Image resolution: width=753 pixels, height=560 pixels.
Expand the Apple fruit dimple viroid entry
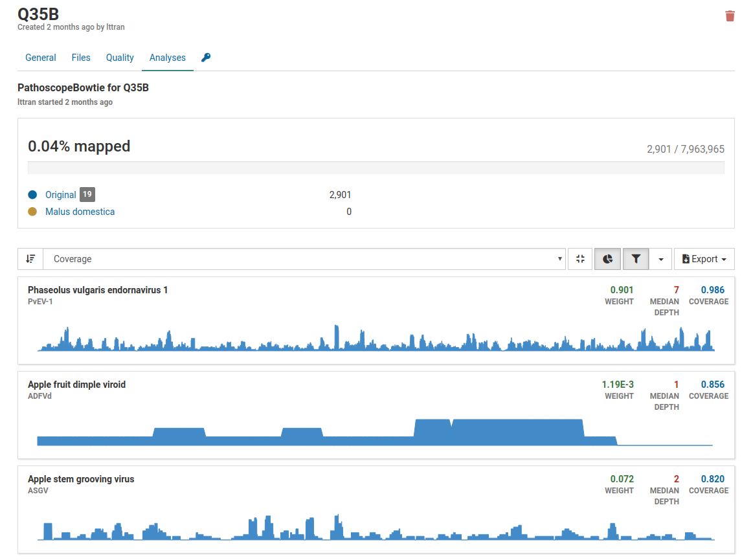coord(77,385)
